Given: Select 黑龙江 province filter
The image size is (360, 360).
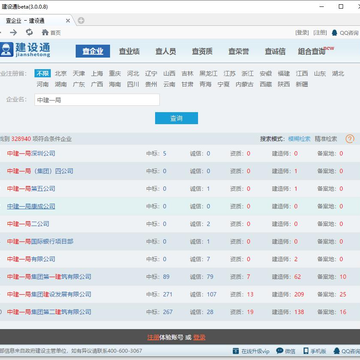Looking at the screenshot, I should [x=208, y=73].
